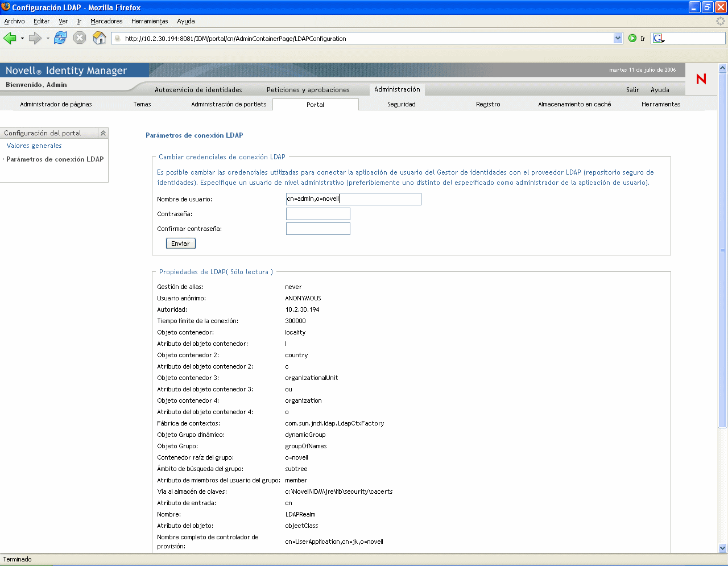Click the Ayuda link in portal header
This screenshot has width=728, height=566.
tap(660, 90)
